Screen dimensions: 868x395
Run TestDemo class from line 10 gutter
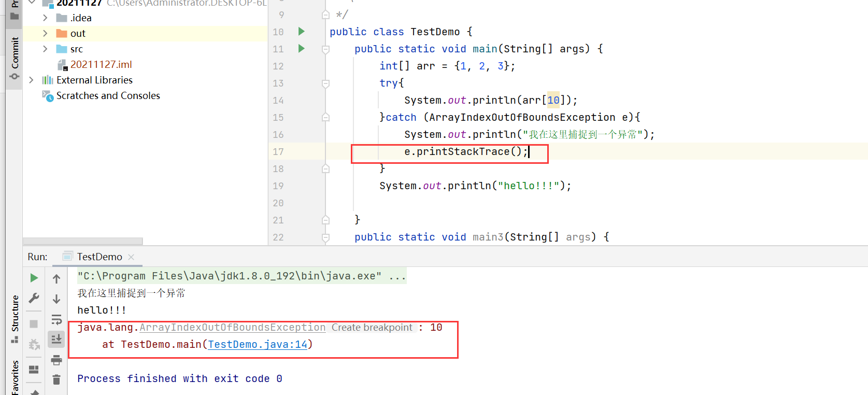pyautogui.click(x=302, y=32)
